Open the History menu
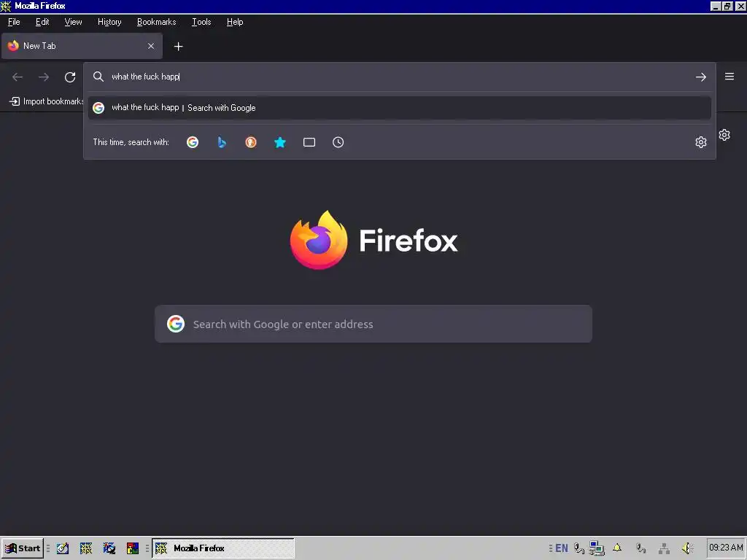This screenshot has width=747, height=560. (x=109, y=22)
